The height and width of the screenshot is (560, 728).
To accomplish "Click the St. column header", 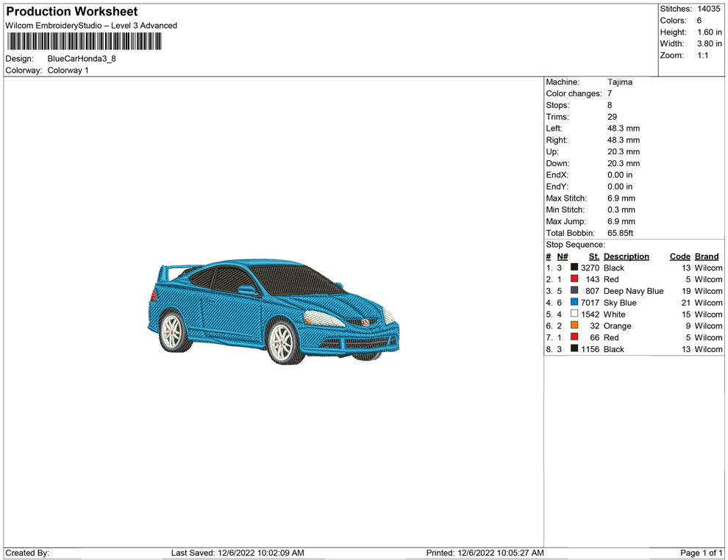I will click(593, 256).
